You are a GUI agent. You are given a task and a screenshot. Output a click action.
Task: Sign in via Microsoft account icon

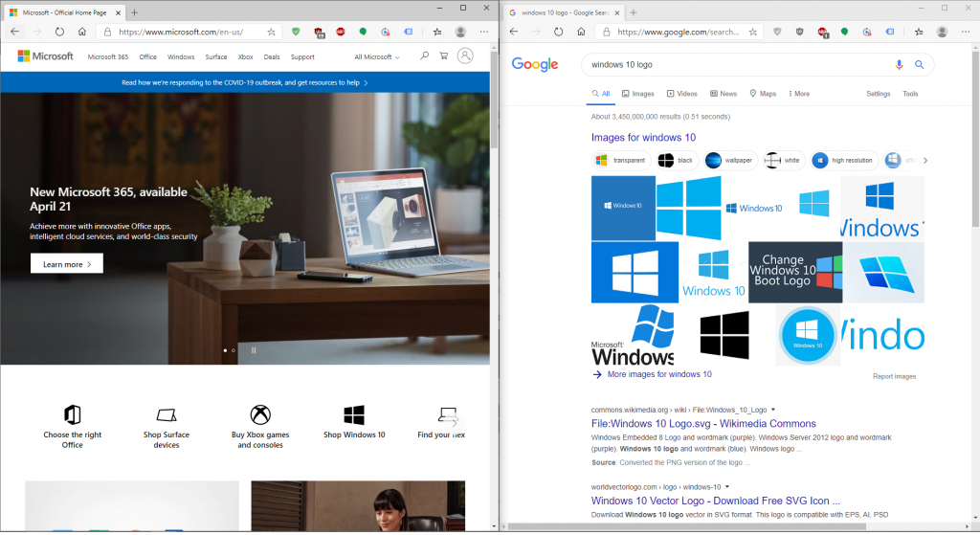tap(465, 56)
